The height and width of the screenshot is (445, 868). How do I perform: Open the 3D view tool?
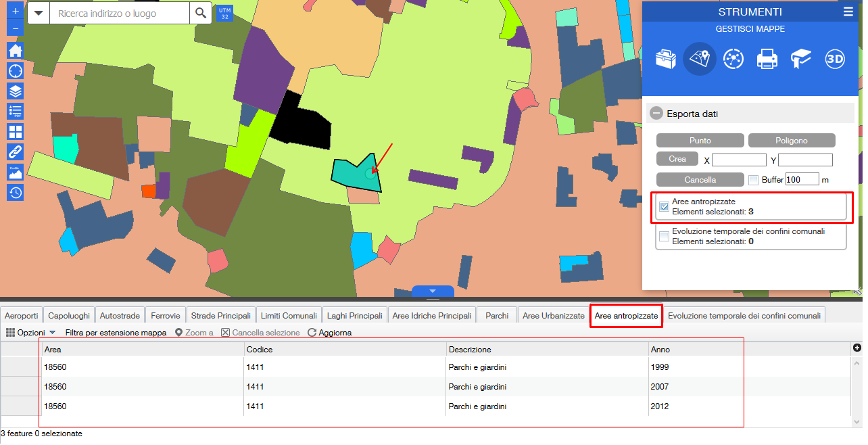click(835, 60)
